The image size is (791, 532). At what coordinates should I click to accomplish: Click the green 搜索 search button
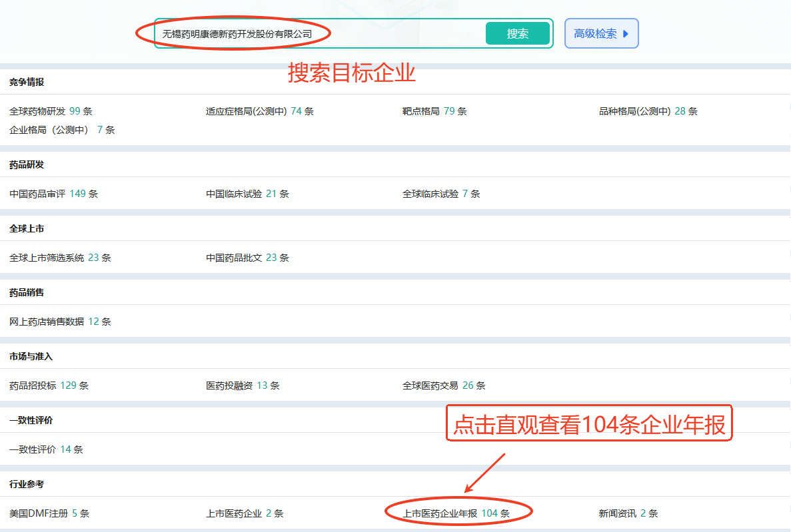tap(517, 33)
